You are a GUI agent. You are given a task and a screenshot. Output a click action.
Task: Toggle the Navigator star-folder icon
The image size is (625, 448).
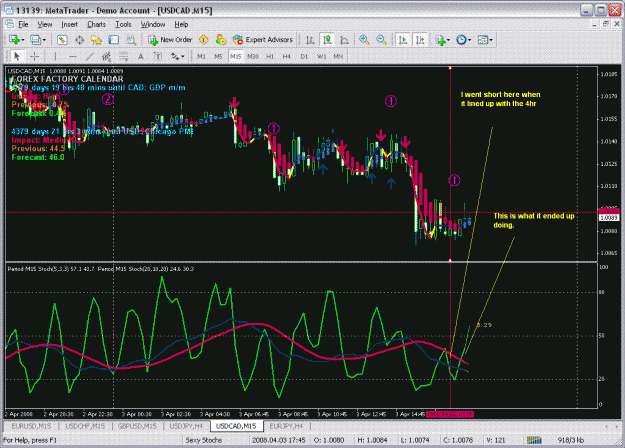tap(96, 39)
